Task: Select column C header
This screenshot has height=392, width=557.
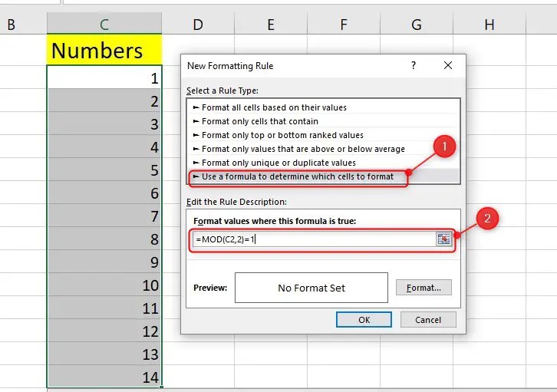Action: coord(104,24)
